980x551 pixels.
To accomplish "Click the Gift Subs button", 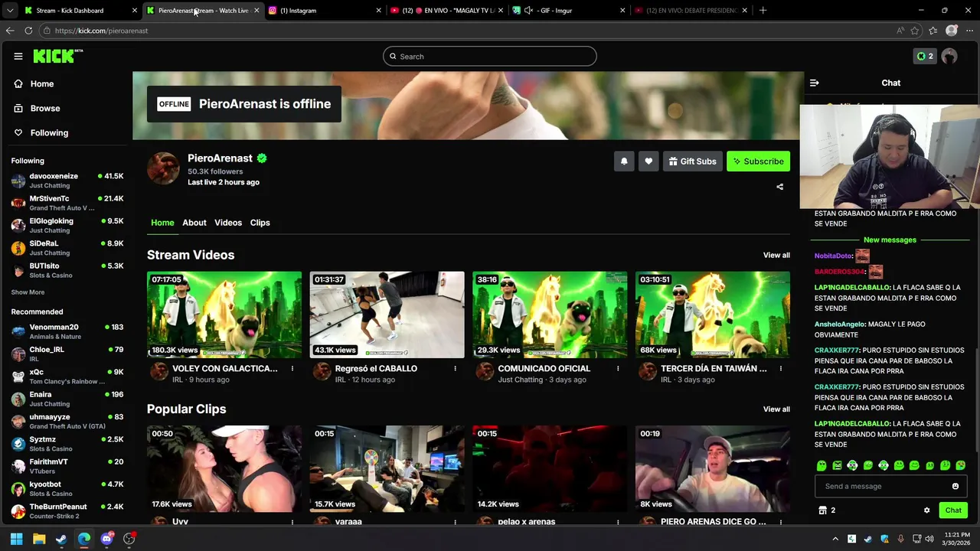I will pyautogui.click(x=692, y=161).
